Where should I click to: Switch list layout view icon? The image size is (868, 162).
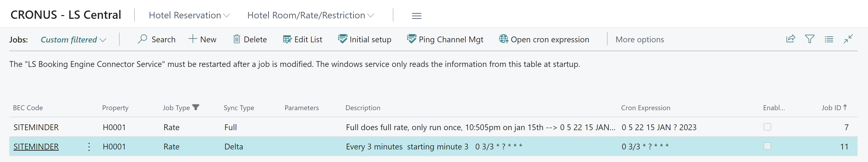pyautogui.click(x=829, y=39)
